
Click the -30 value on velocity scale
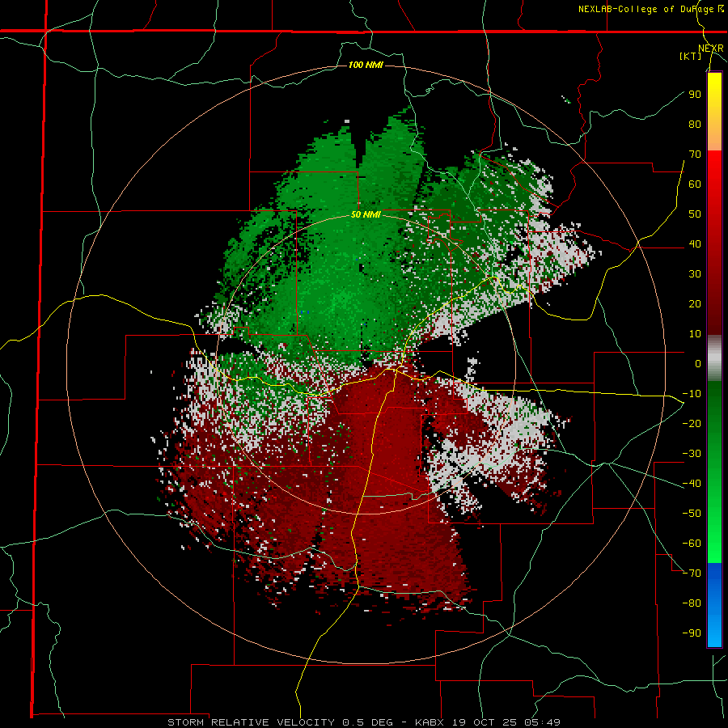click(x=692, y=454)
